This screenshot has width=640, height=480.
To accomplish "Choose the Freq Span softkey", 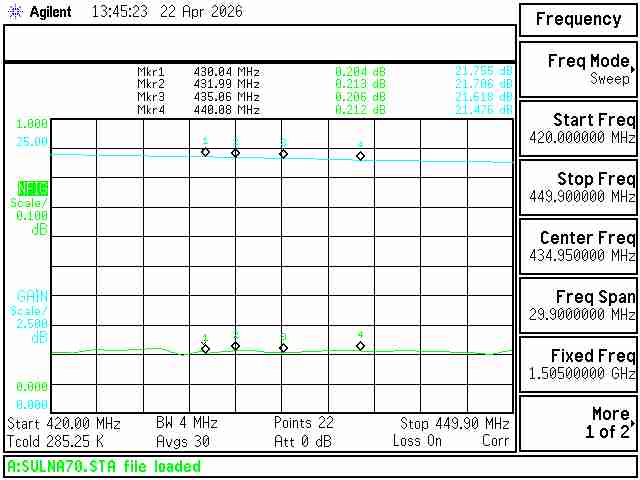I will (578, 305).
